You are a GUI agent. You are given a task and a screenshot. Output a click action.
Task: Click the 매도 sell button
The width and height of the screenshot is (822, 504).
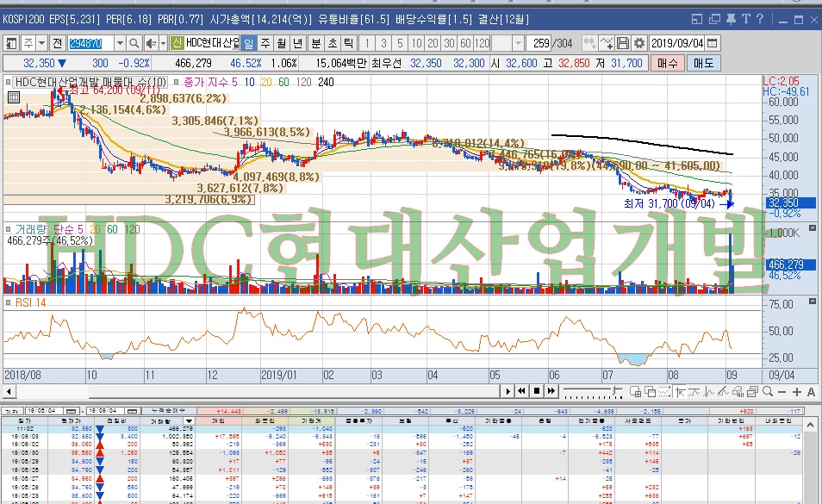tap(703, 64)
